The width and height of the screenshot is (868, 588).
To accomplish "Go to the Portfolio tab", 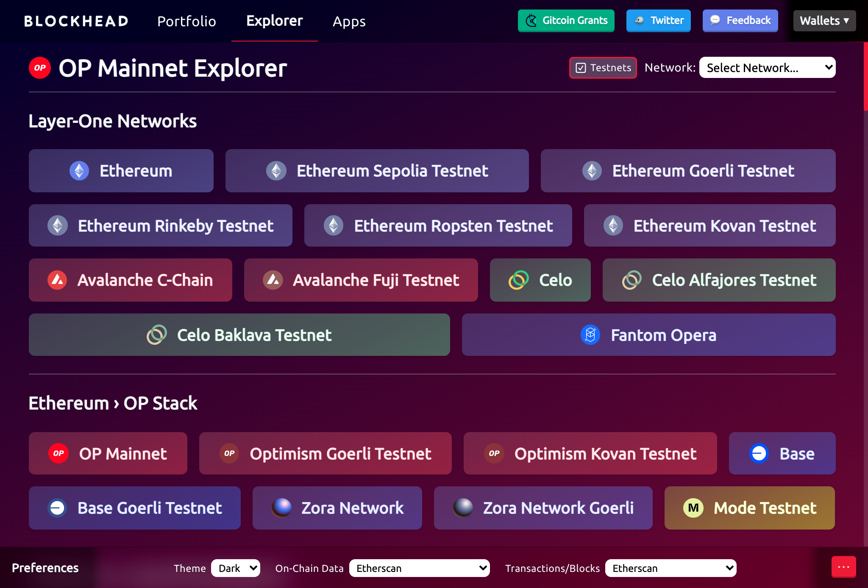I will click(x=186, y=21).
